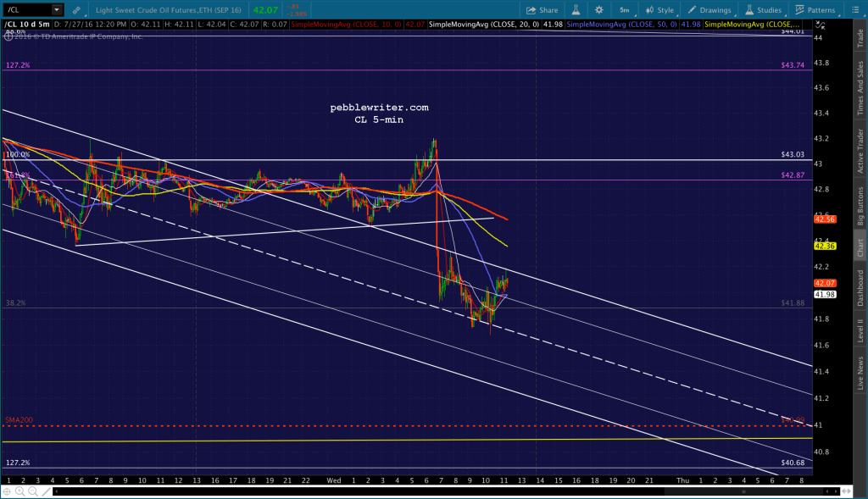Image resolution: width=868 pixels, height=499 pixels.
Task: Click the red 42.56 price axis tag
Action: (x=825, y=219)
